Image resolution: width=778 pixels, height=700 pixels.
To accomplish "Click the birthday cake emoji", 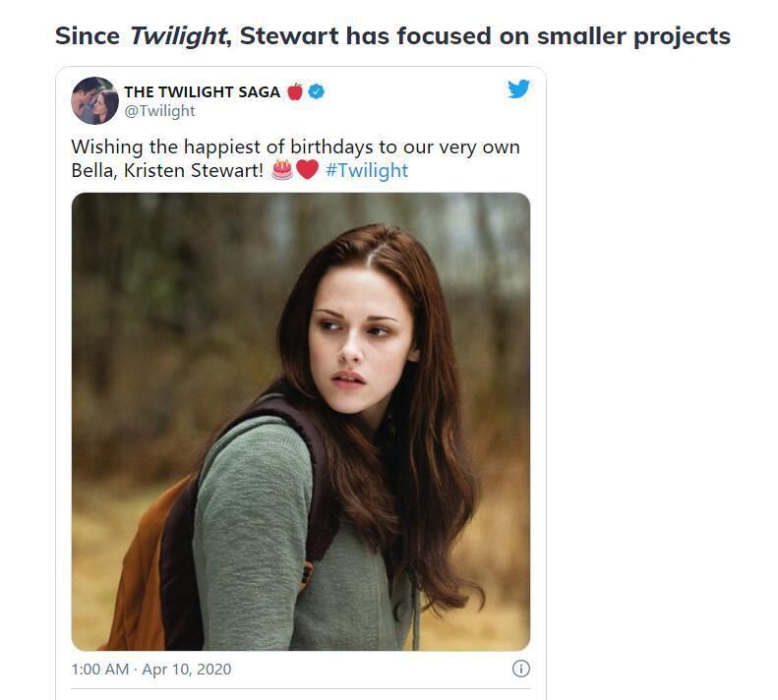I will tap(282, 170).
